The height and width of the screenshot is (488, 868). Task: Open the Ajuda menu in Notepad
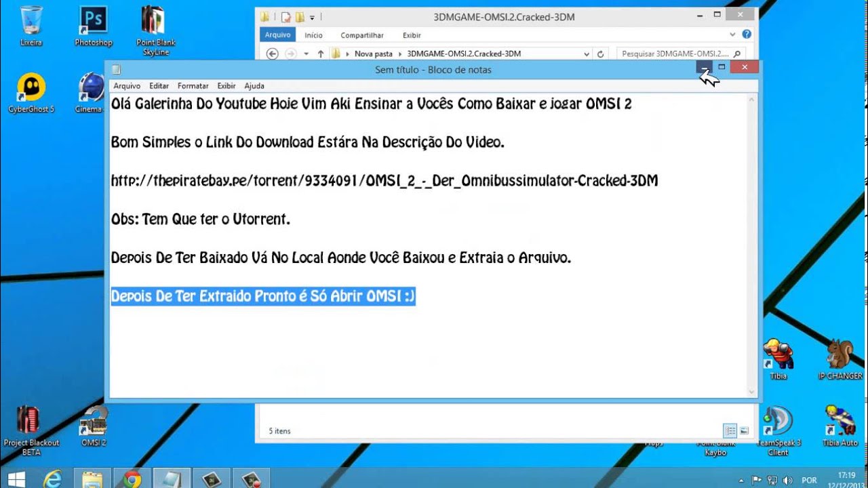click(x=254, y=86)
